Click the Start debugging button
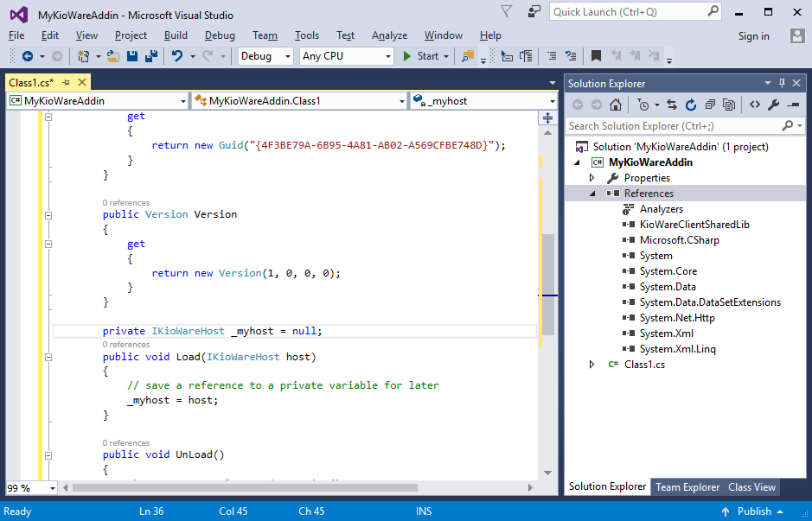Screen dimensions: 812x521 click(x=420, y=56)
